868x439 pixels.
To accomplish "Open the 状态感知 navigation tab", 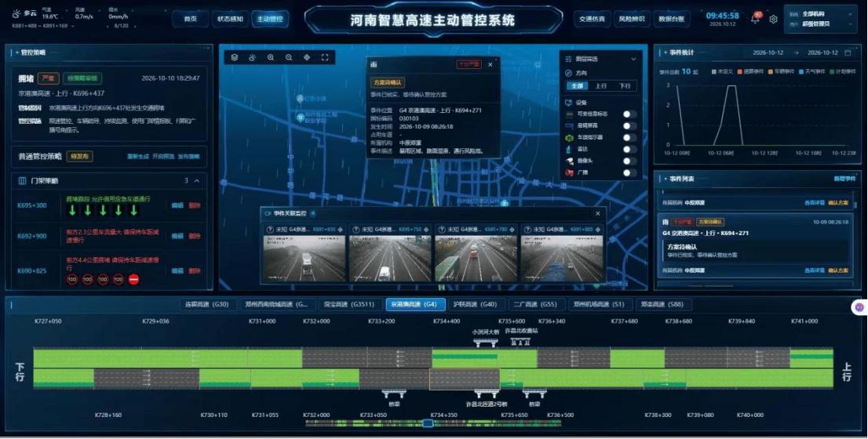I will click(230, 19).
